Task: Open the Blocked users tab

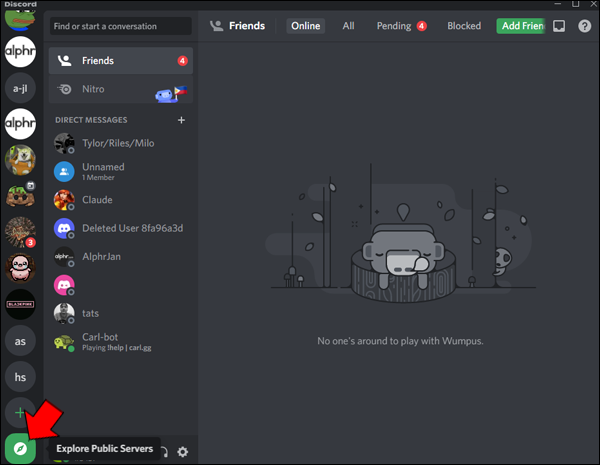Action: click(x=464, y=26)
